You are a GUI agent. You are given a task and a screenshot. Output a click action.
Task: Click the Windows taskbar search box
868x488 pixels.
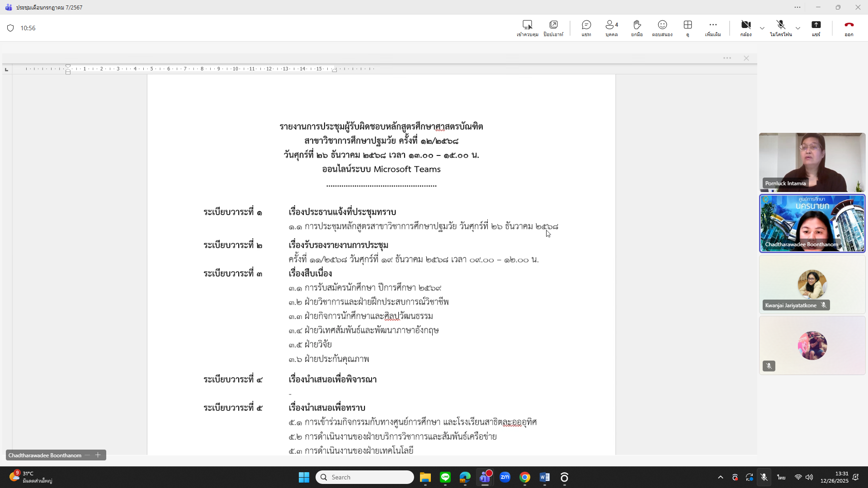tap(364, 477)
